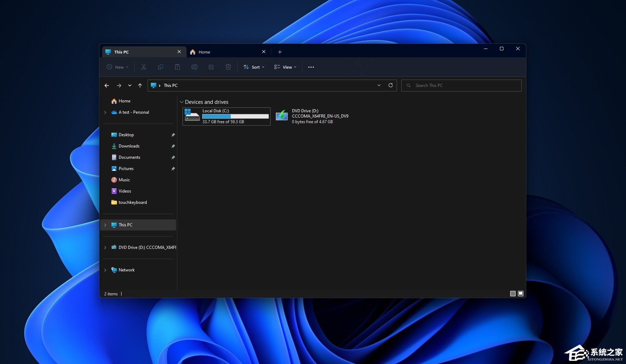Click the Delete trash icon
The width and height of the screenshot is (626, 364).
click(x=228, y=67)
